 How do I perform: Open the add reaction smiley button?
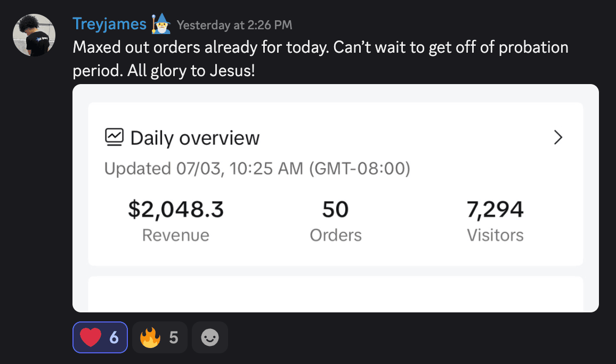pos(210,337)
